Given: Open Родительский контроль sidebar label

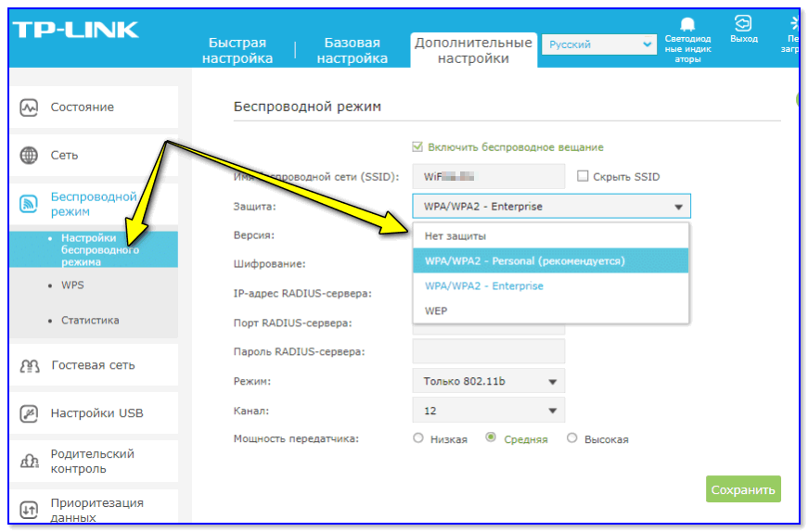Looking at the screenshot, I should (92, 461).
